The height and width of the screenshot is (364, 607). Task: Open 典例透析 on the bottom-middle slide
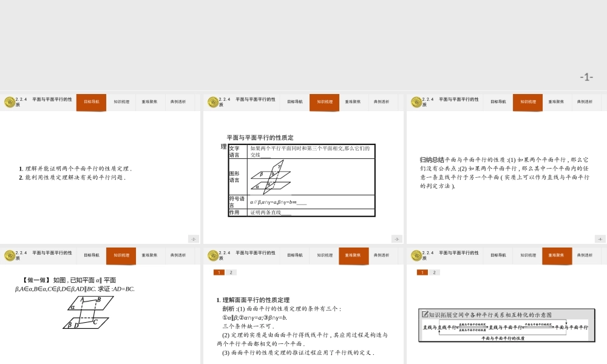pyautogui.click(x=382, y=255)
